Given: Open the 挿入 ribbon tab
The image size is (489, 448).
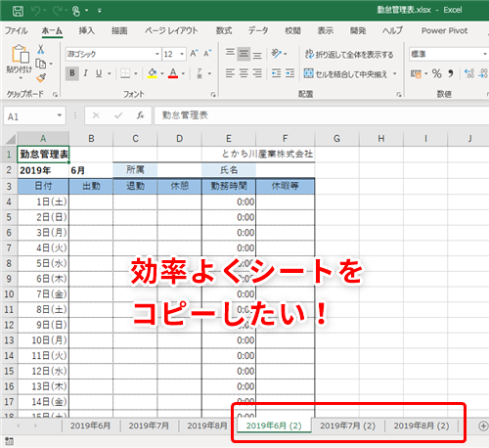Looking at the screenshot, I should 87,30.
